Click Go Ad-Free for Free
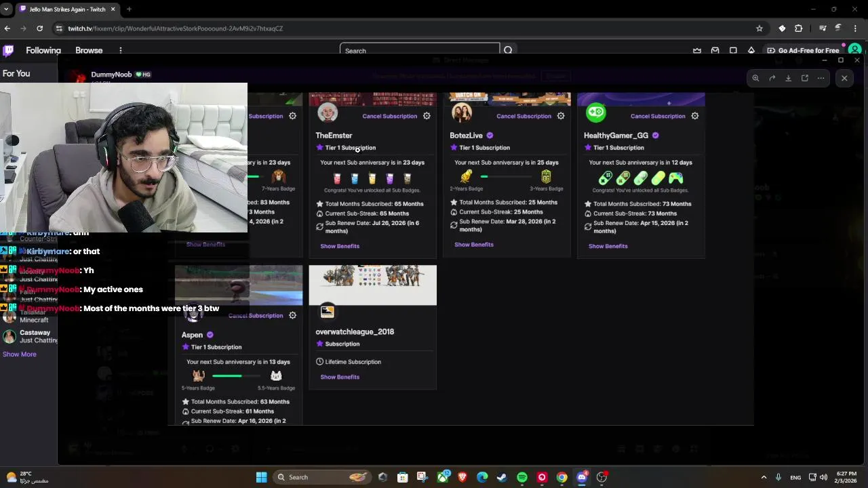This screenshot has height=488, width=868. (804, 50)
